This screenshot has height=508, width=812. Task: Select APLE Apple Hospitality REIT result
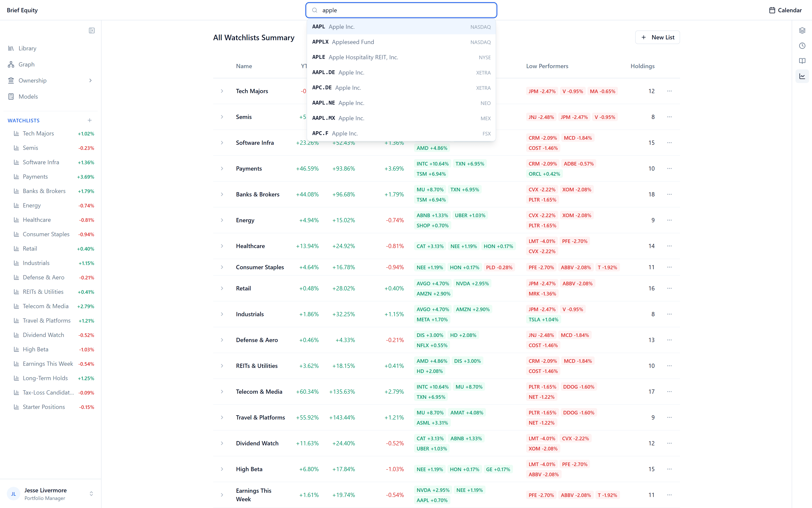(401, 57)
